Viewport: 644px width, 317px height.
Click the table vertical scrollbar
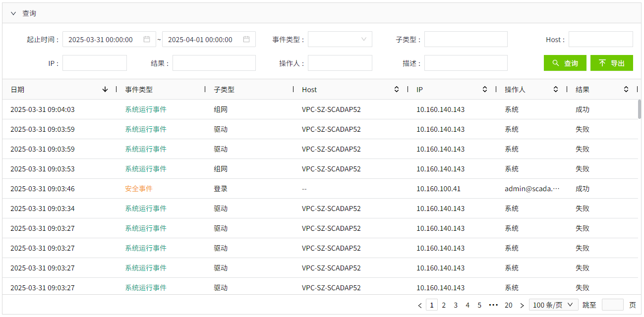pos(640,109)
